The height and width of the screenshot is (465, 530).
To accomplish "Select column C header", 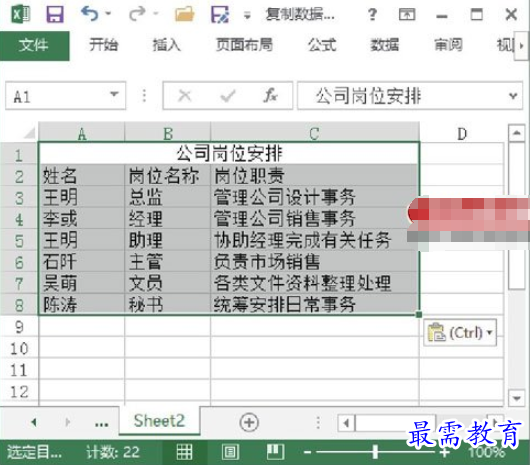I will [x=315, y=133].
